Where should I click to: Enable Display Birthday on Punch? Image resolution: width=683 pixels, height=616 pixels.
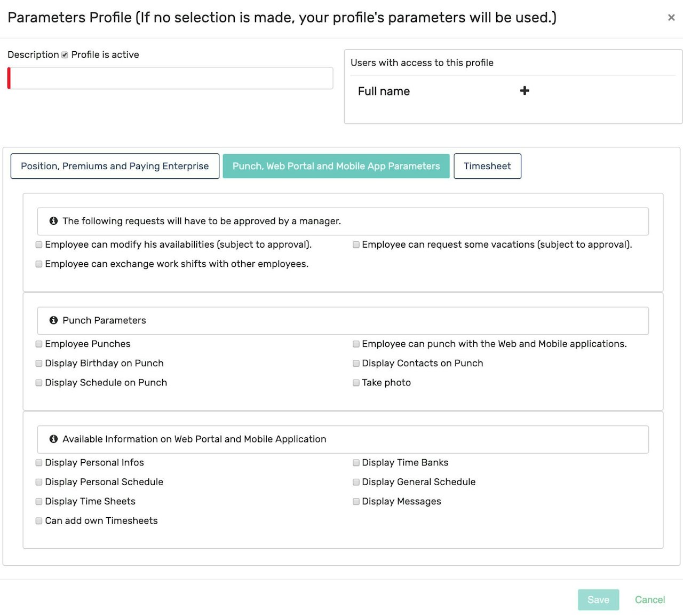pos(39,364)
